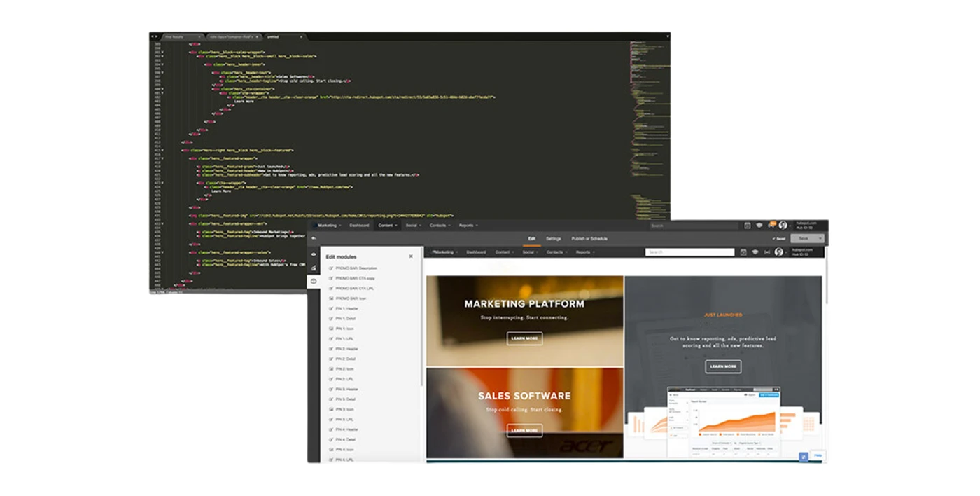Edit the PROMO BAR: CTA URL module
The image size is (980, 496).
[350, 288]
